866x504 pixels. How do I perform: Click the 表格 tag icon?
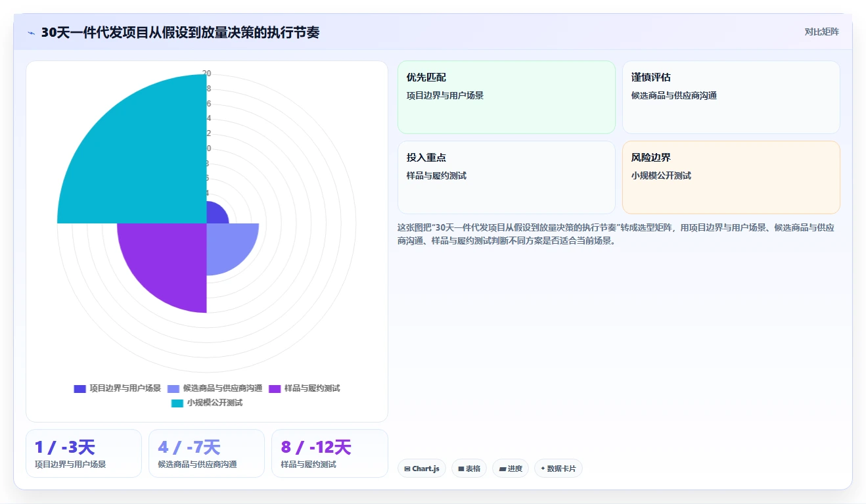pyautogui.click(x=461, y=469)
